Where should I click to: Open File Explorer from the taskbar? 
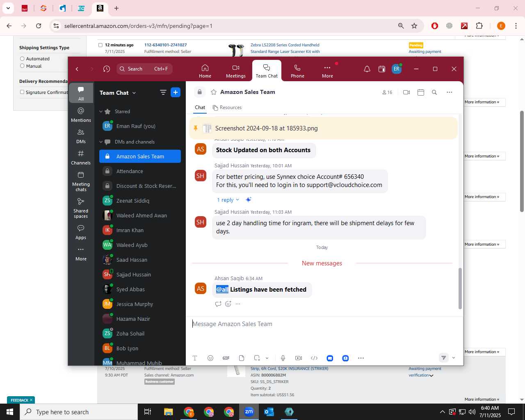click(168, 412)
